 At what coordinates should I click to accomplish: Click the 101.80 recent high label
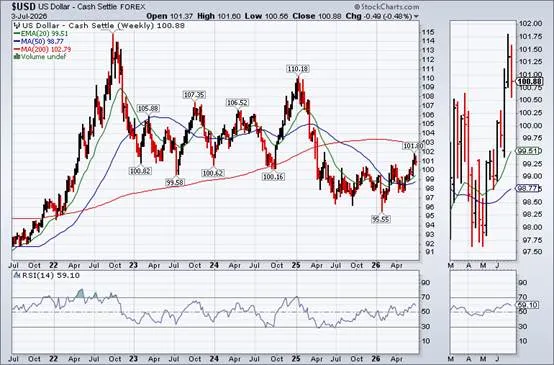pyautogui.click(x=413, y=146)
